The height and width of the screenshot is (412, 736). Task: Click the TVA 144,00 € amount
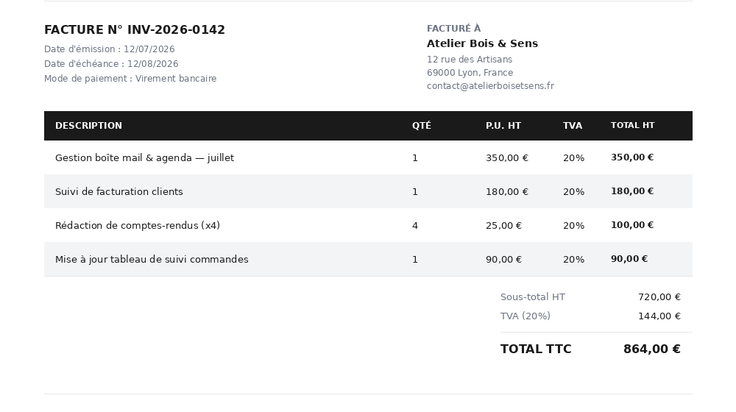659,316
